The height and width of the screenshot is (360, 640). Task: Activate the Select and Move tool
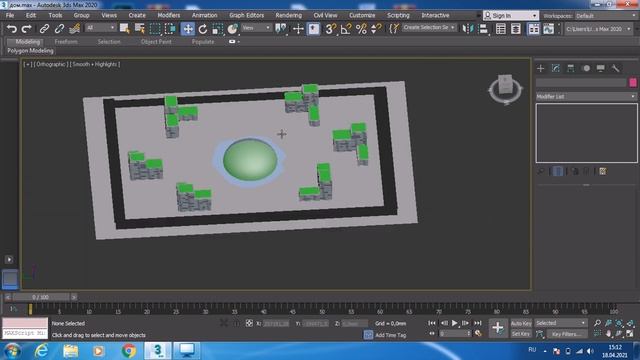pyautogui.click(x=188, y=29)
